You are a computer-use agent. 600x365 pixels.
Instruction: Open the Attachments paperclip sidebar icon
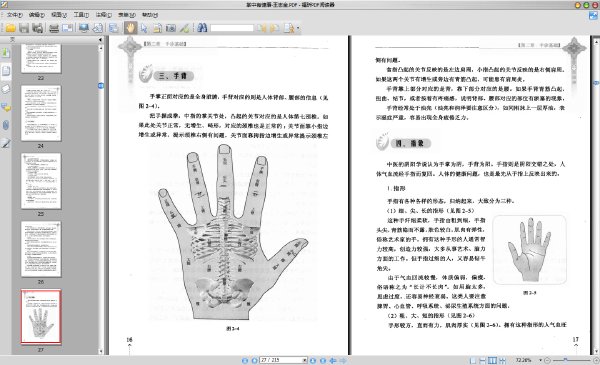6,125
